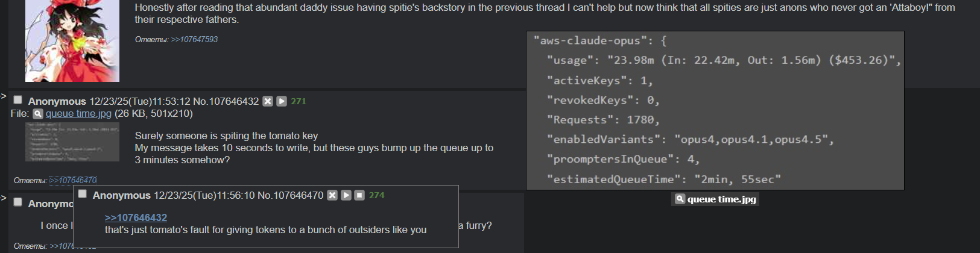Click the square stop icon on popup post No.107646470
Viewport: 980px width, 253px height.
pos(359,195)
